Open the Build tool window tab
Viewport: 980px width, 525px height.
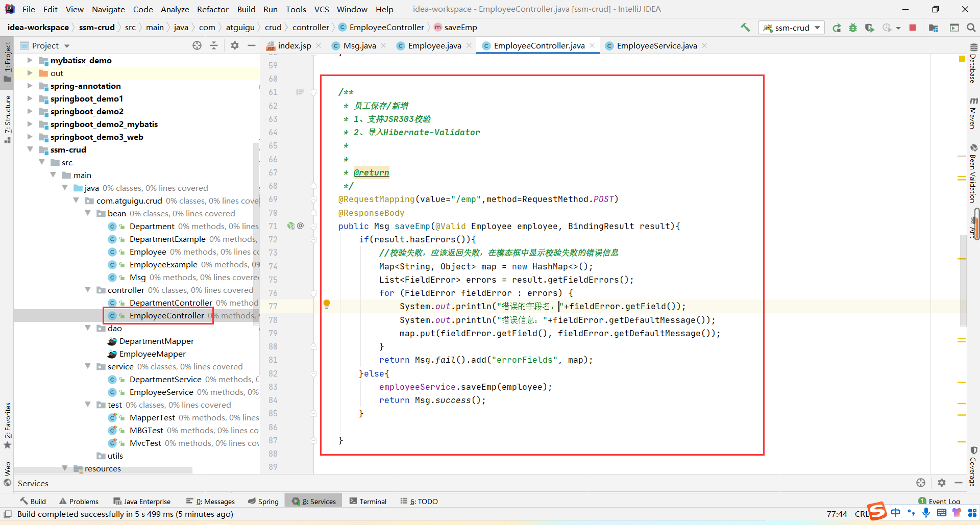click(x=33, y=502)
